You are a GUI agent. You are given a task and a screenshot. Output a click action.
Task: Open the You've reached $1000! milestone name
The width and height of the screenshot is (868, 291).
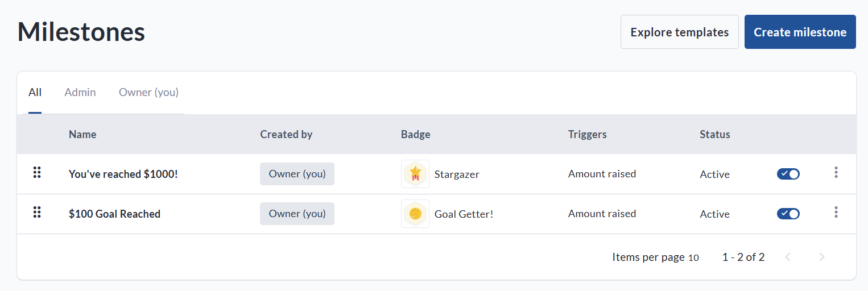(x=123, y=174)
